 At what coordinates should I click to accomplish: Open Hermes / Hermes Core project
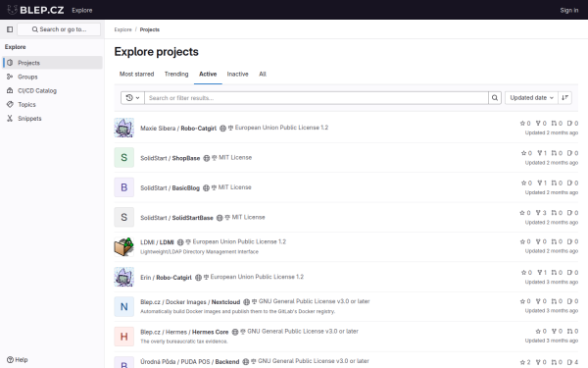tap(184, 332)
